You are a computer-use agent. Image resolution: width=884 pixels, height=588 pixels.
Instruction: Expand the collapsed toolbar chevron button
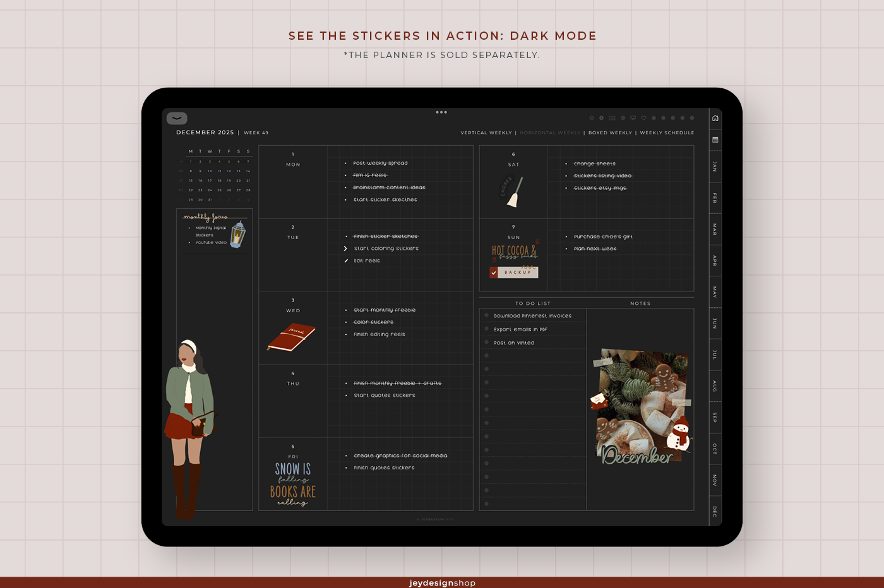point(177,118)
